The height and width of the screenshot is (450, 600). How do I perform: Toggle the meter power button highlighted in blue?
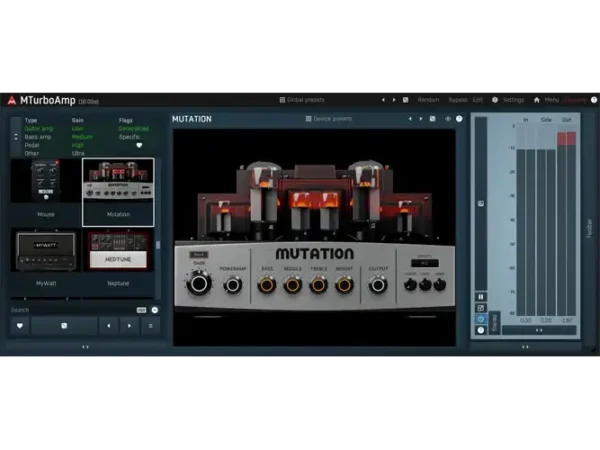coord(481,319)
